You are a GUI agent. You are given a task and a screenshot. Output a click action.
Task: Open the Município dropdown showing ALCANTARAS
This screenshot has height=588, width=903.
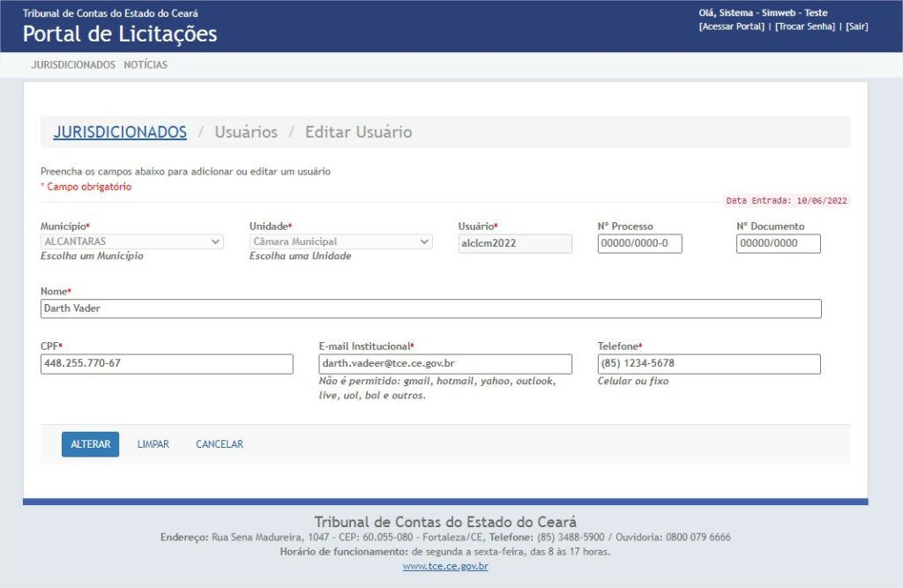[131, 242]
